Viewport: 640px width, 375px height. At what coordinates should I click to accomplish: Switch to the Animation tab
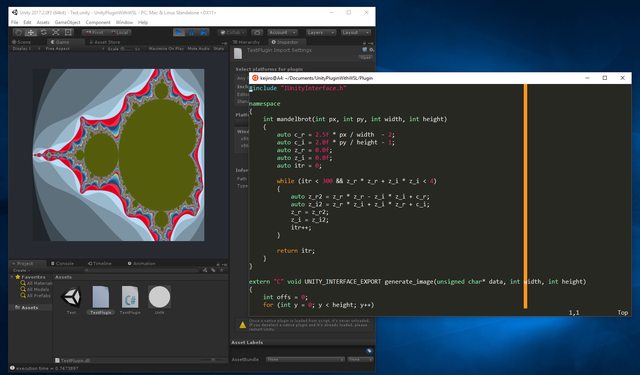[142, 264]
